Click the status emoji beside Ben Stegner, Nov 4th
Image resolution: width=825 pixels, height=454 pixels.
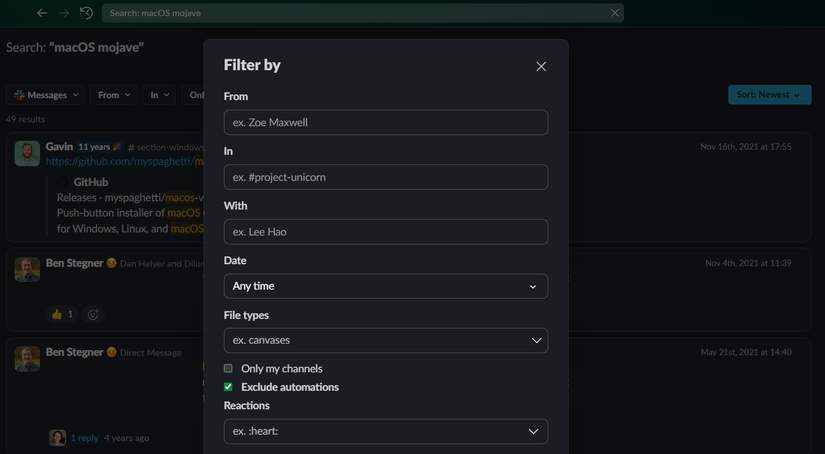pos(111,263)
